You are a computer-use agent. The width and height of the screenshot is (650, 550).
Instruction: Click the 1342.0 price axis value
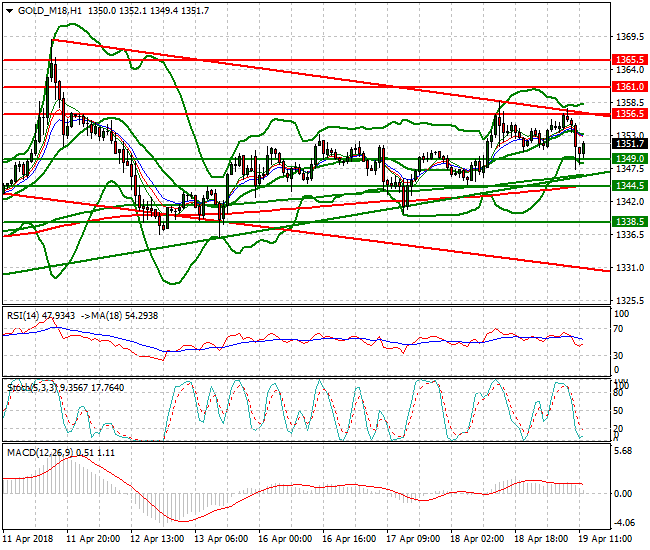630,201
